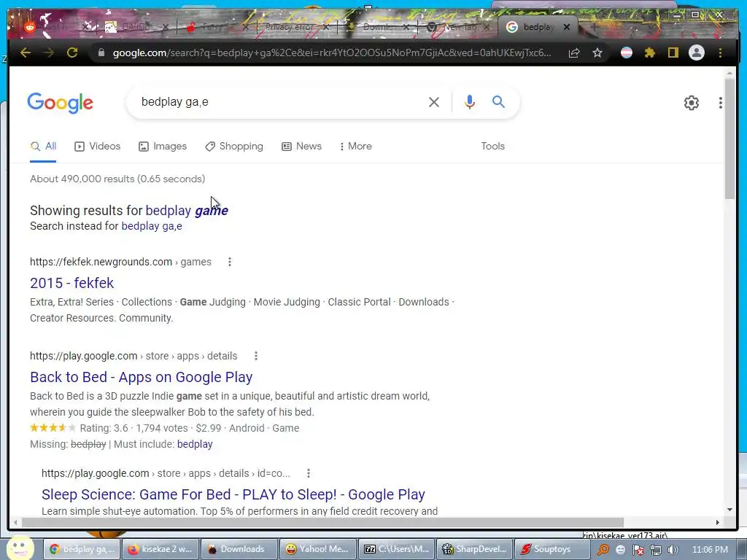Image resolution: width=747 pixels, height=560 pixels.
Task: Show Videos results
Action: tap(97, 146)
